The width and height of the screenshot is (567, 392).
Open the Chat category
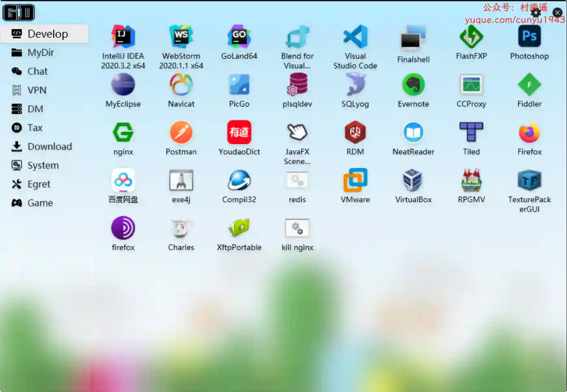pos(45,71)
